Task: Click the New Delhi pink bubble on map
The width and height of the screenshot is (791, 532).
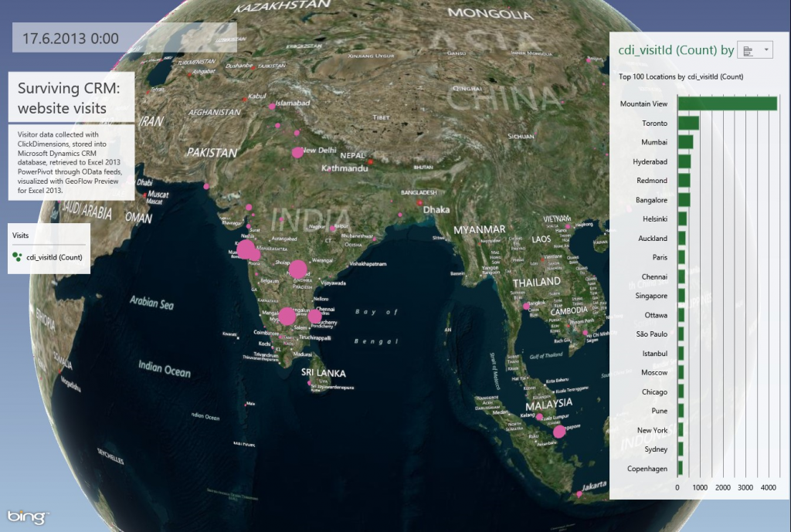Action: pyautogui.click(x=297, y=152)
